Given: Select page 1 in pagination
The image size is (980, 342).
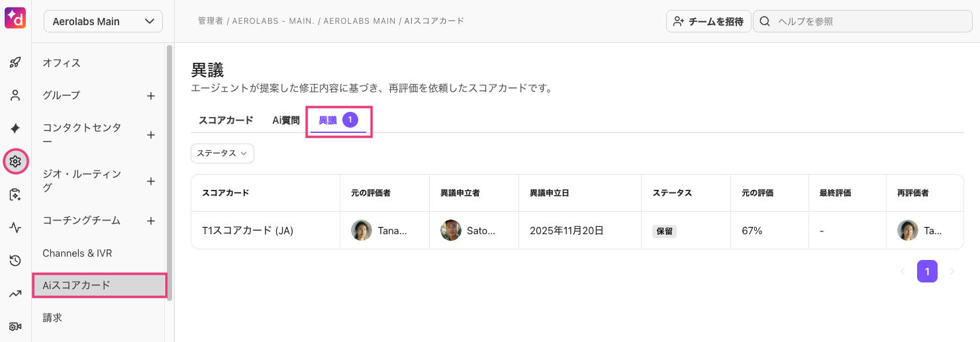Looking at the screenshot, I should pos(927,271).
